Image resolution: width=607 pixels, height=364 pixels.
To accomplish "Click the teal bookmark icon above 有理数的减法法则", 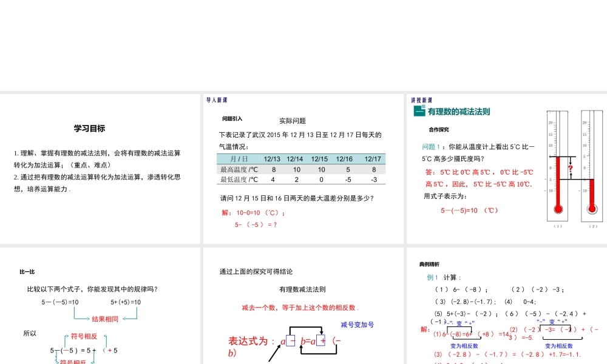I will [419, 110].
